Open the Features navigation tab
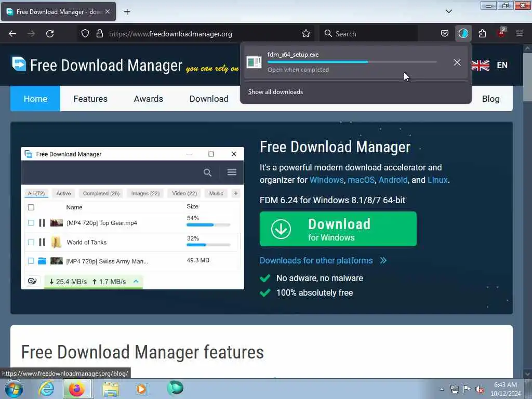The image size is (532, 399). pyautogui.click(x=90, y=99)
